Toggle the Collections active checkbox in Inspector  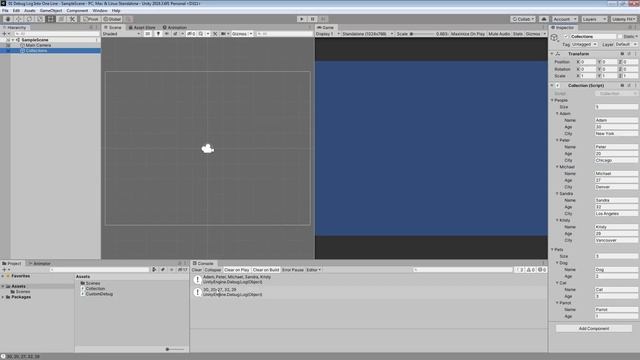pos(566,36)
